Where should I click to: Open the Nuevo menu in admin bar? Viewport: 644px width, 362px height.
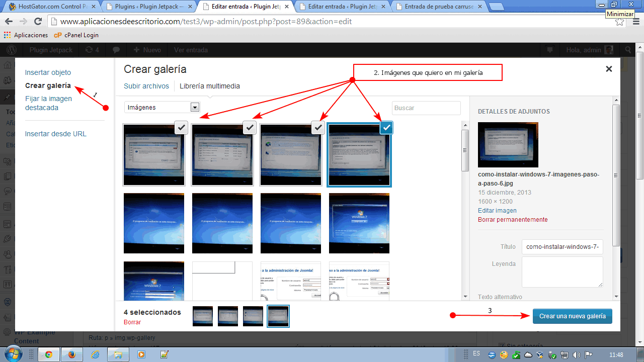point(147,50)
